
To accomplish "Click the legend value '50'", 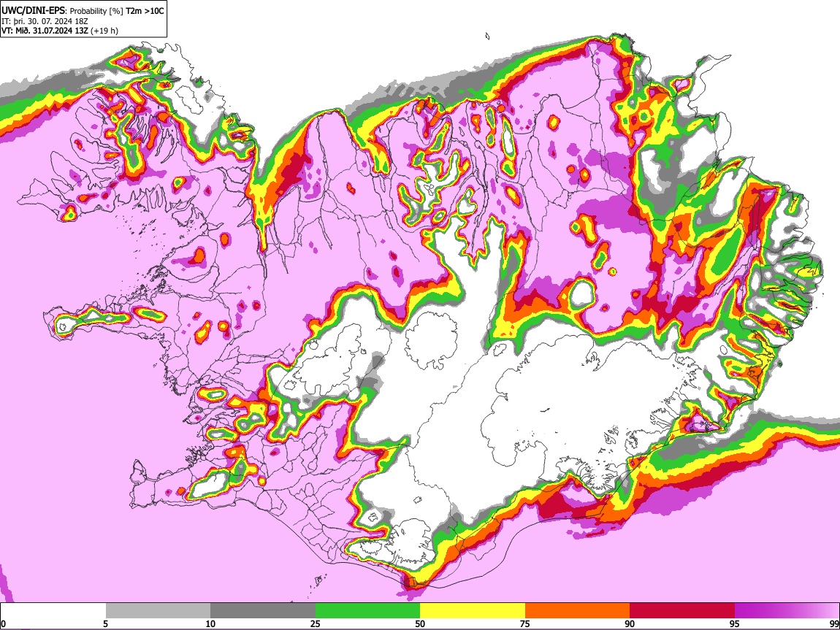I will click(x=420, y=623).
